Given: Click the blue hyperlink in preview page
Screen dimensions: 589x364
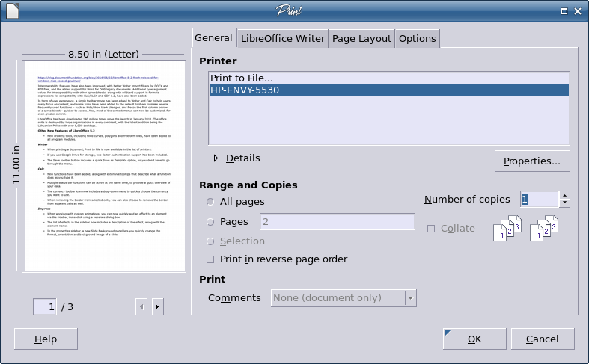Looking at the screenshot, I should click(x=98, y=79).
